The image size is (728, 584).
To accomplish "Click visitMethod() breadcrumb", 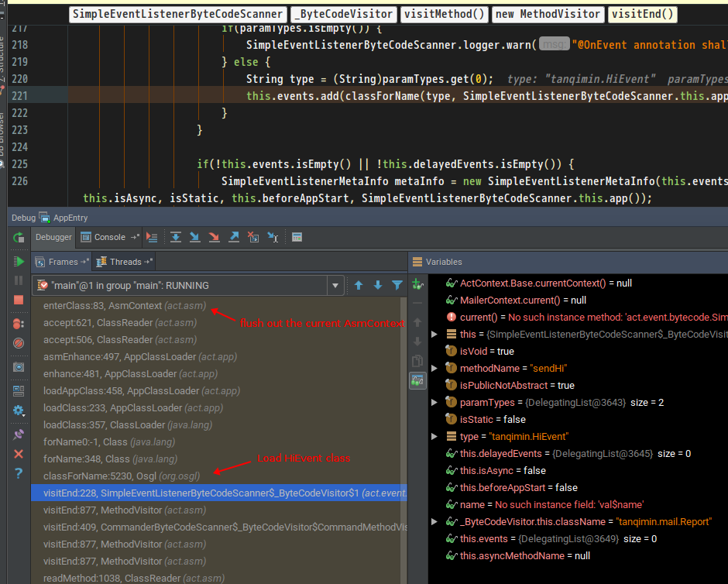I will click(x=444, y=14).
